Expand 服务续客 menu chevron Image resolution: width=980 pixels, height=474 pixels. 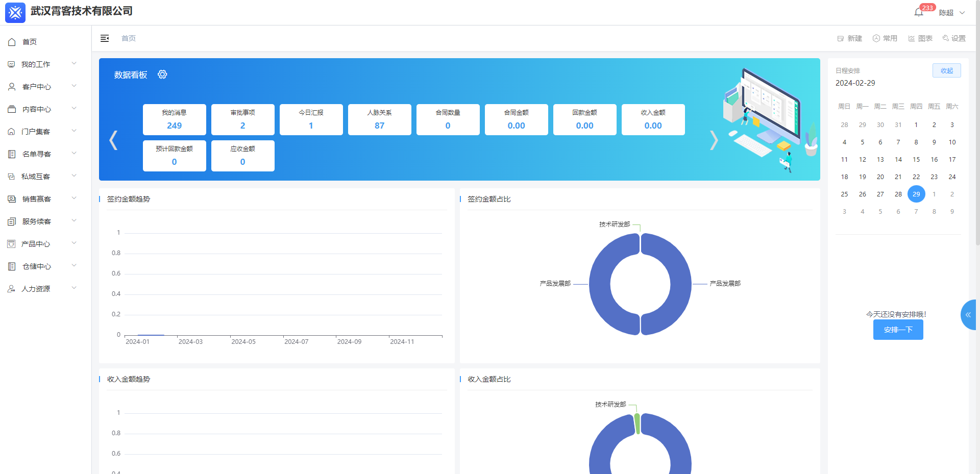tap(74, 220)
